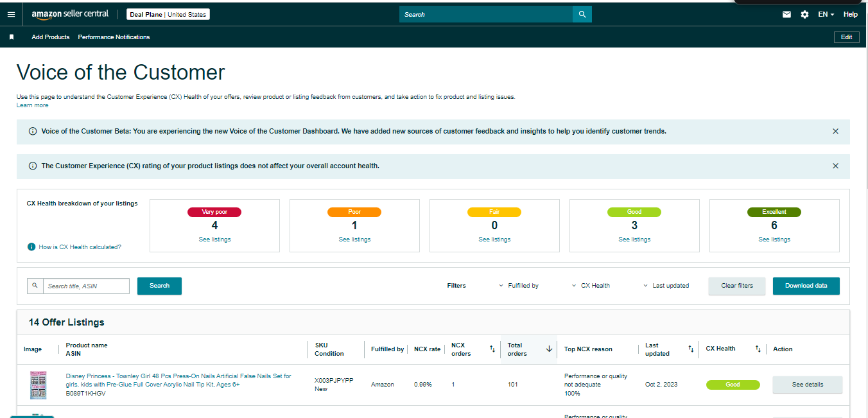Expand the CX Health filter
Image resolution: width=868 pixels, height=418 pixels.
(591, 286)
